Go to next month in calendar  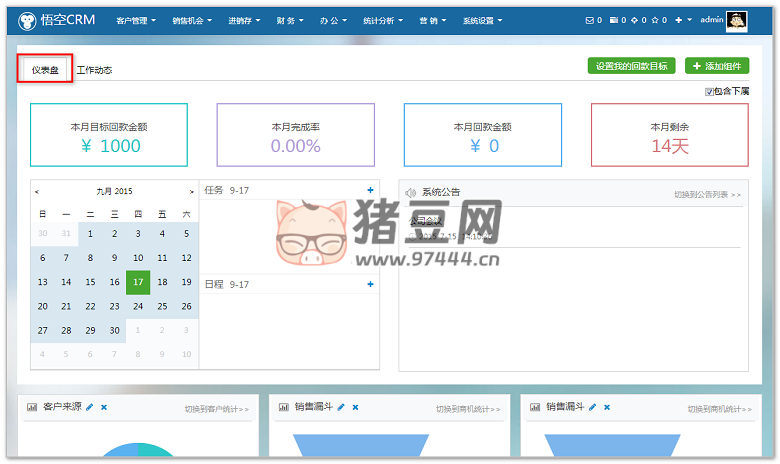pyautogui.click(x=192, y=191)
